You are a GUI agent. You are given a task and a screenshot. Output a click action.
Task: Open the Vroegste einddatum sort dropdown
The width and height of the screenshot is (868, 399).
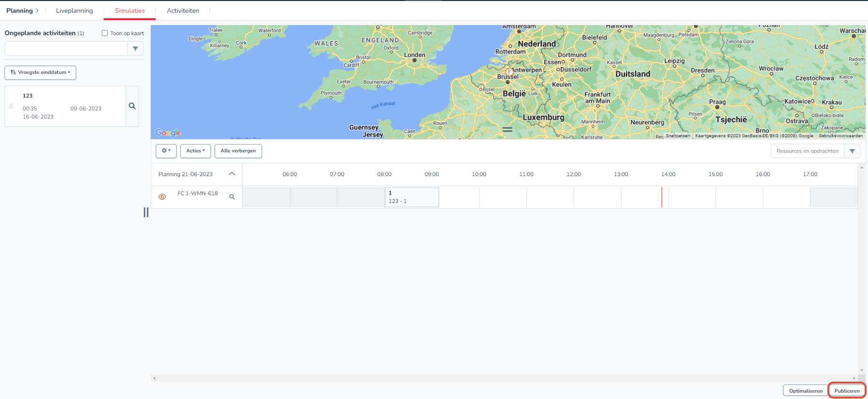point(41,72)
